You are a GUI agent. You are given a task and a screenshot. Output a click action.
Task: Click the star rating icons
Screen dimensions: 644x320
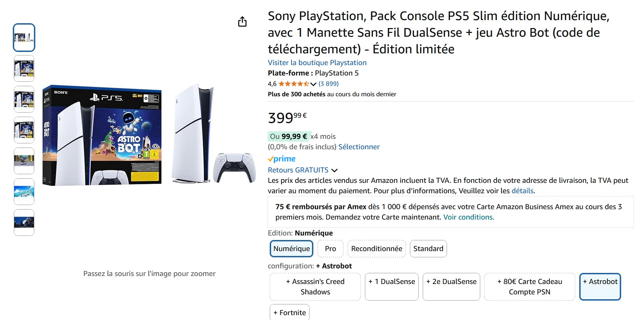point(294,84)
